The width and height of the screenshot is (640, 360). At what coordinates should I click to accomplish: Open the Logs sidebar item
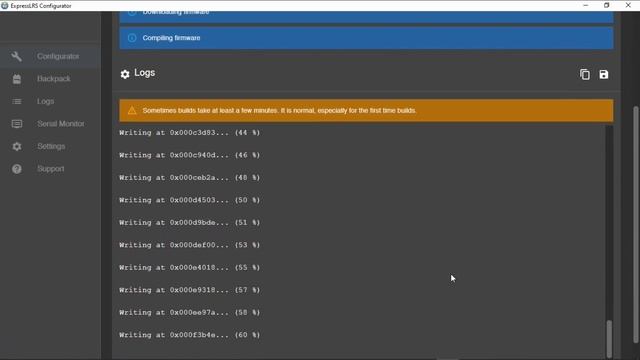coord(50,101)
